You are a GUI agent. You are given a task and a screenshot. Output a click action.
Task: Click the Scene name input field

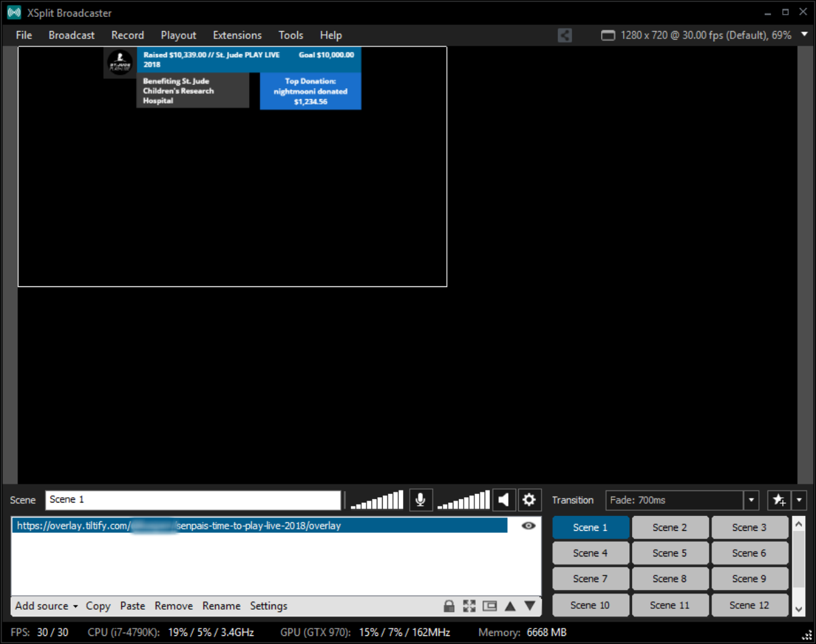(193, 500)
